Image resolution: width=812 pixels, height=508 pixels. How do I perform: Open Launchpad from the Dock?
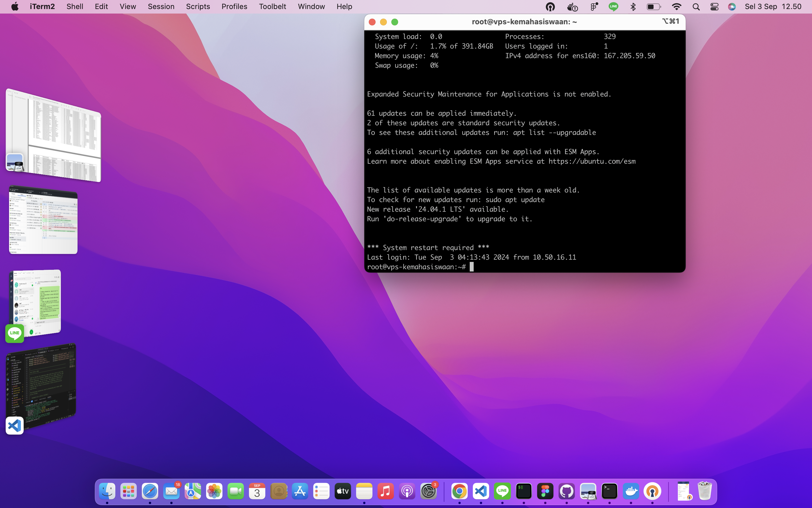129,491
